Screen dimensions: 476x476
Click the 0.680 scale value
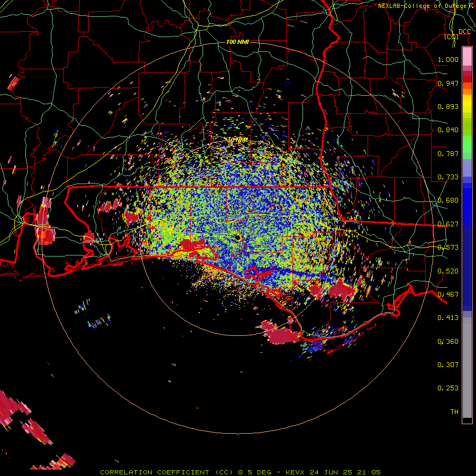coord(448,200)
